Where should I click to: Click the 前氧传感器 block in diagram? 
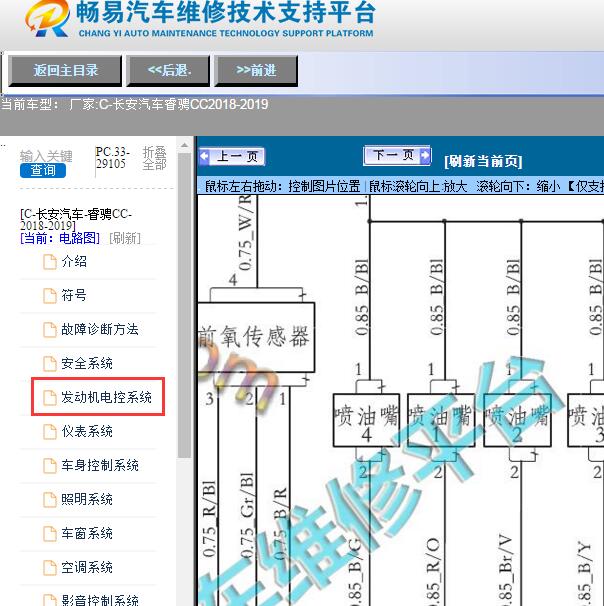pos(256,337)
